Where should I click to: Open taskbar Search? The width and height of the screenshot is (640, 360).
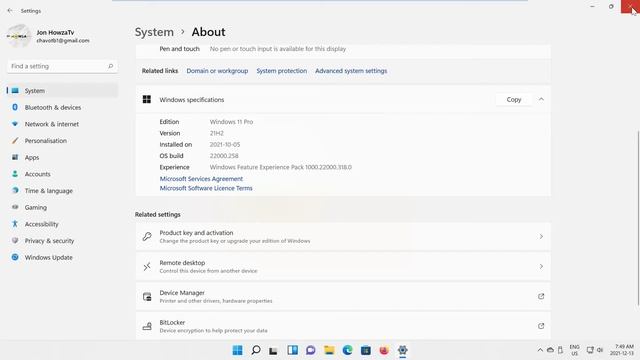(256, 350)
